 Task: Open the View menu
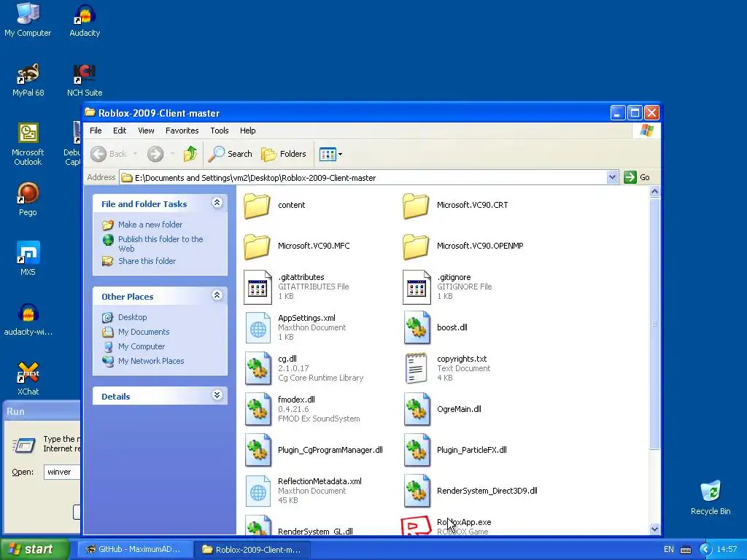pos(146,131)
